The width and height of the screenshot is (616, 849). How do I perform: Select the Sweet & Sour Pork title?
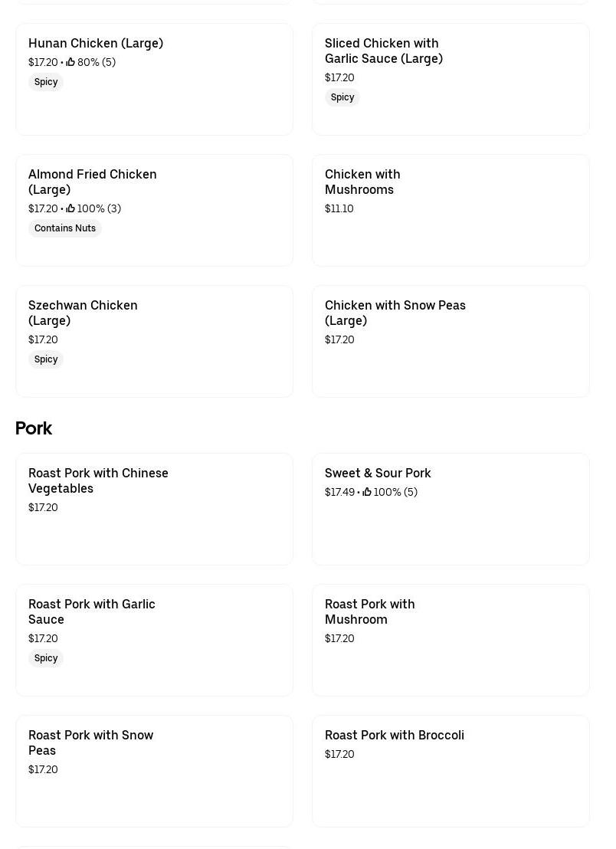(378, 473)
